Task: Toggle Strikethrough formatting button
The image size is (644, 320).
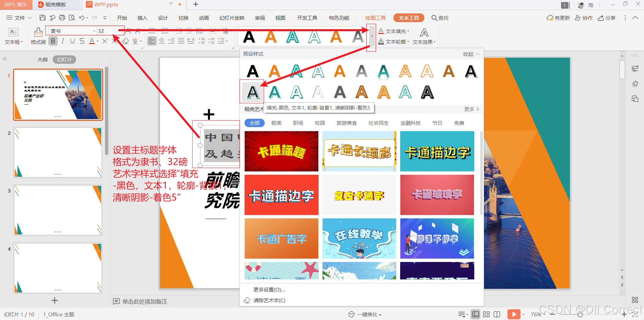Action: [82, 41]
